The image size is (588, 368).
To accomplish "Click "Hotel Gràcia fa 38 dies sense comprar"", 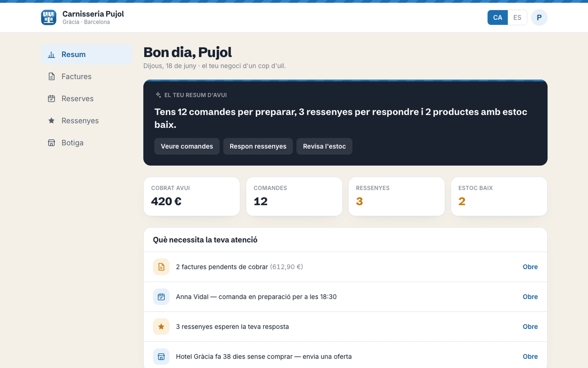I will (x=234, y=356).
